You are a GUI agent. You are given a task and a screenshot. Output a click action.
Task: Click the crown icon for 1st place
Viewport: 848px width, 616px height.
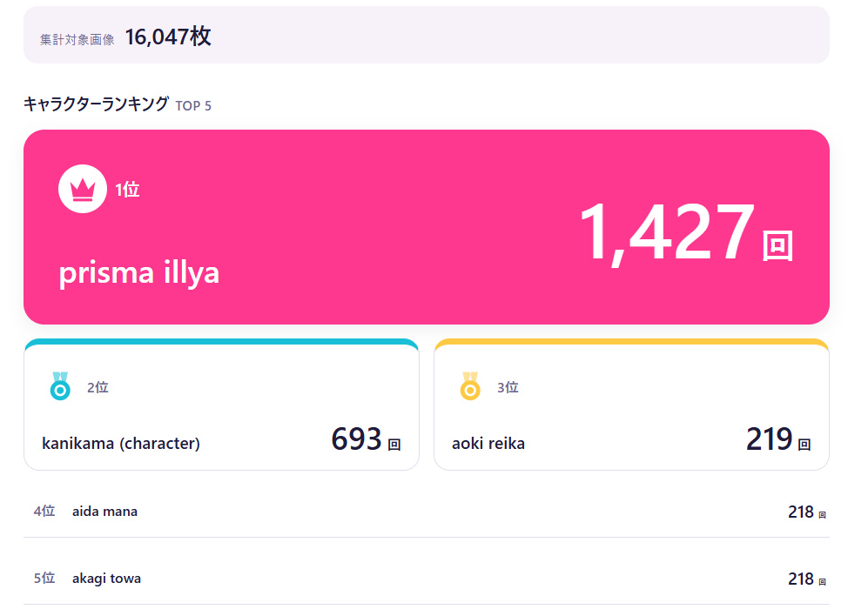82,189
